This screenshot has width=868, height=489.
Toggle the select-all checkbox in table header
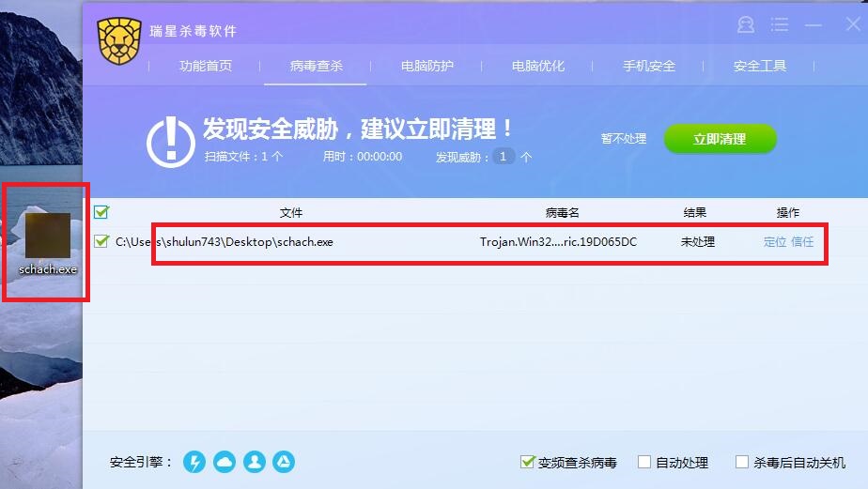click(x=101, y=212)
